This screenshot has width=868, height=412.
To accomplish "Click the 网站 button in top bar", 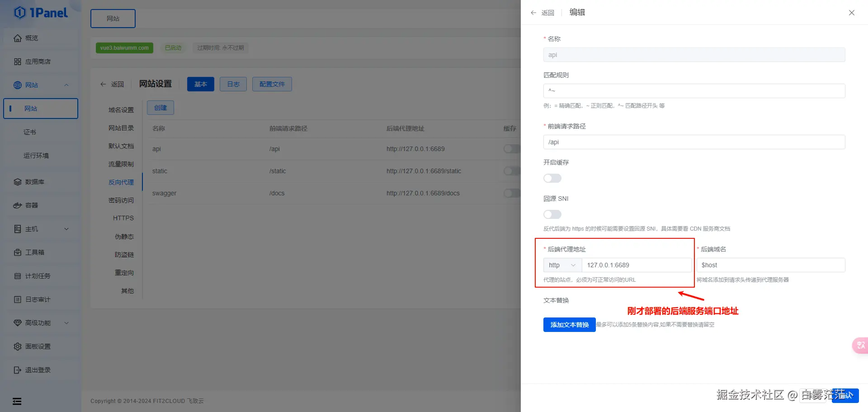I will coord(113,19).
